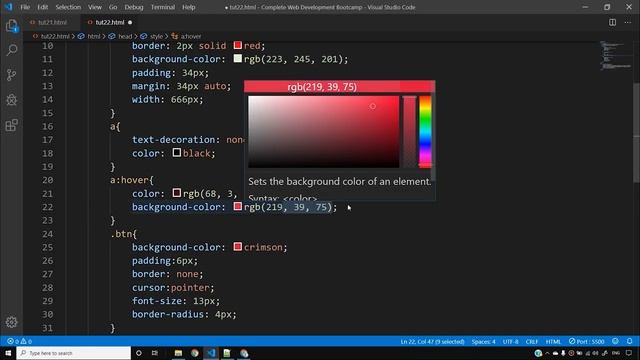Open the Debug menu
640x360 pixels.
(x=134, y=7)
